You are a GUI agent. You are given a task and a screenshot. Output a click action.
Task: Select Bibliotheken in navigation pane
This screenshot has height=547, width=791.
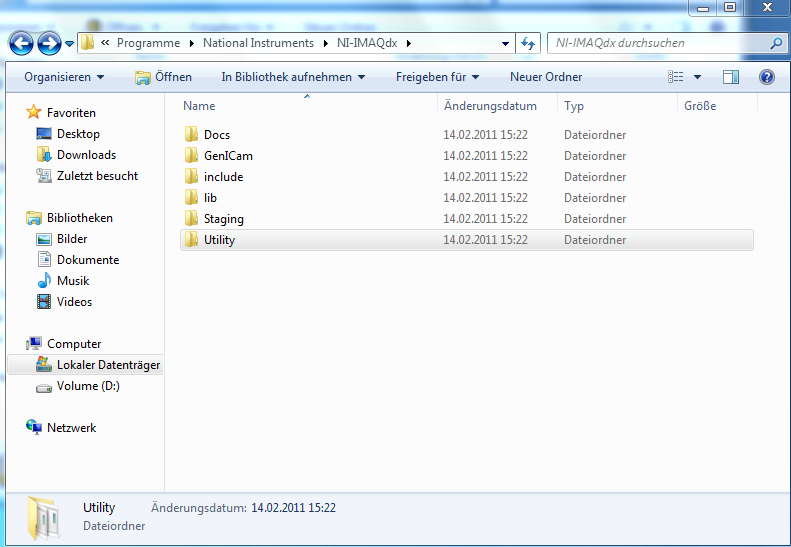[x=80, y=217]
